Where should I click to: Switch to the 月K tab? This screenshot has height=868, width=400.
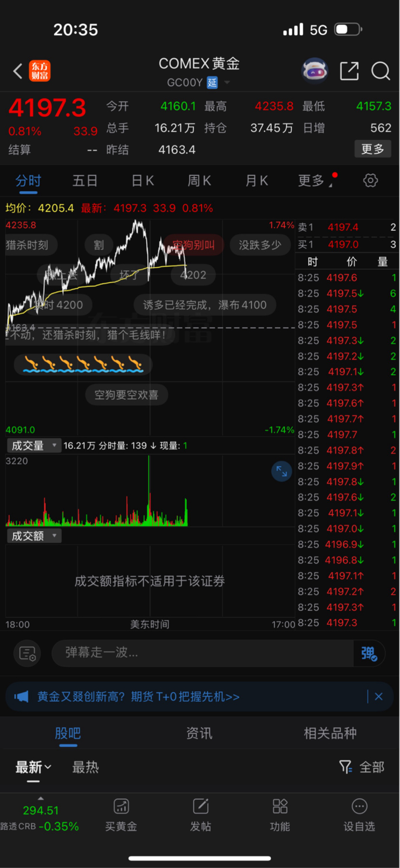(256, 180)
